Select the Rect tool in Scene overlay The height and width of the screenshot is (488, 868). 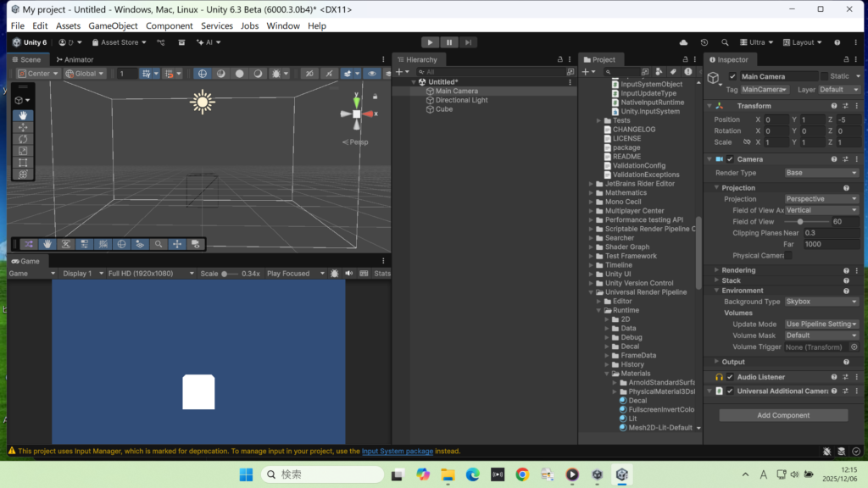[x=24, y=162]
